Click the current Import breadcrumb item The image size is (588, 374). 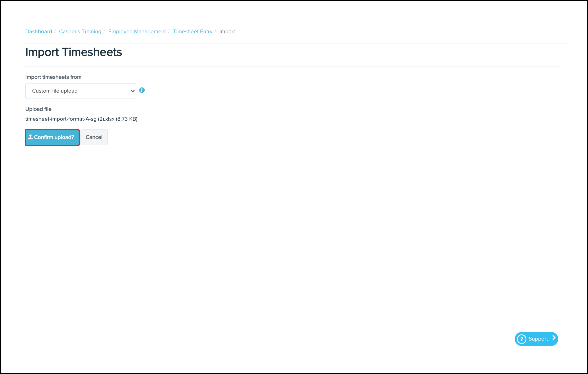pyautogui.click(x=227, y=31)
